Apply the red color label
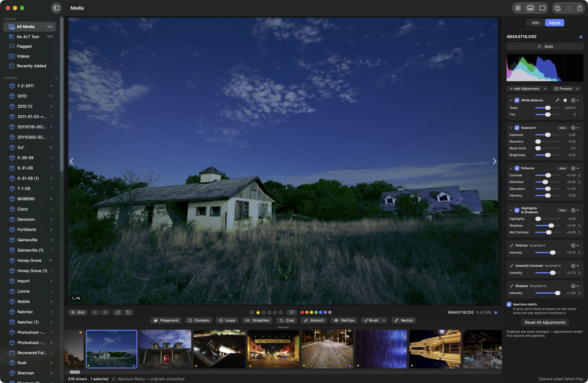 click(302, 312)
